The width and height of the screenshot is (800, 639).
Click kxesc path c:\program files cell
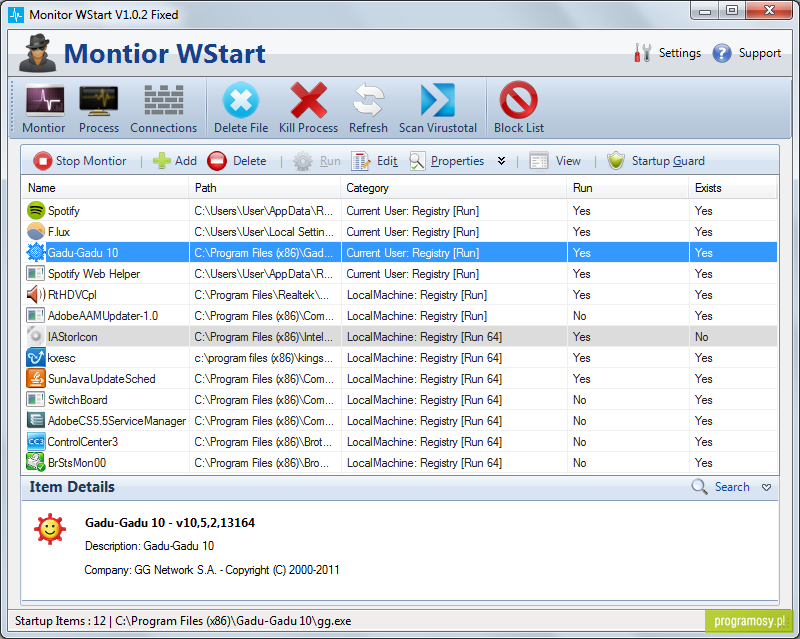pyautogui.click(x=264, y=358)
